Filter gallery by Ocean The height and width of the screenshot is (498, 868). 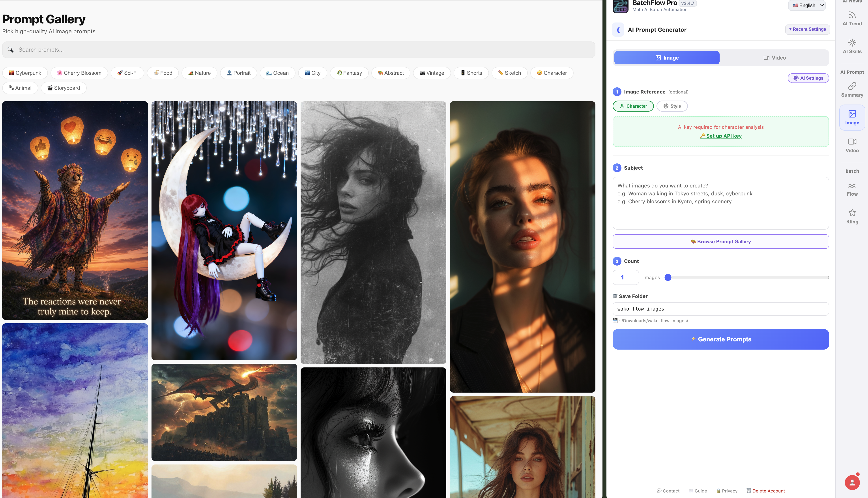coord(277,73)
